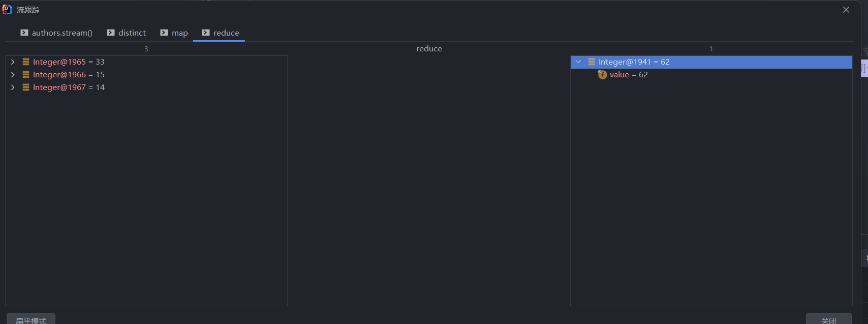This screenshot has height=324, width=868.
Task: Expand the Integer@1966 = 15 node
Action: point(13,75)
